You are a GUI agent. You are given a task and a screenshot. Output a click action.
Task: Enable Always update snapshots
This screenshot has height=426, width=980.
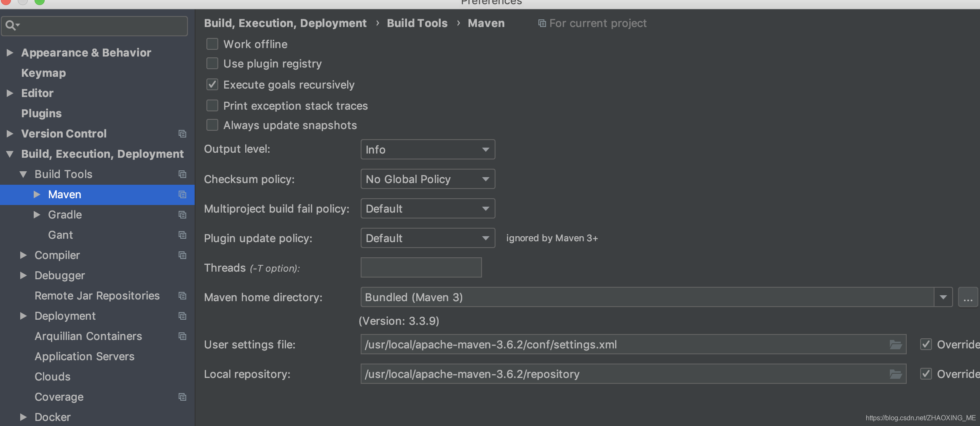tap(212, 125)
